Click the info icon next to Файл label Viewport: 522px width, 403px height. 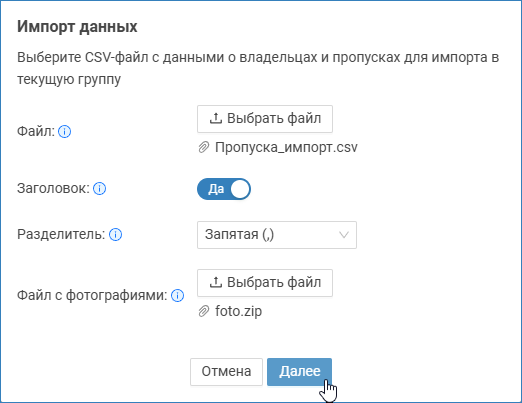click(x=64, y=132)
